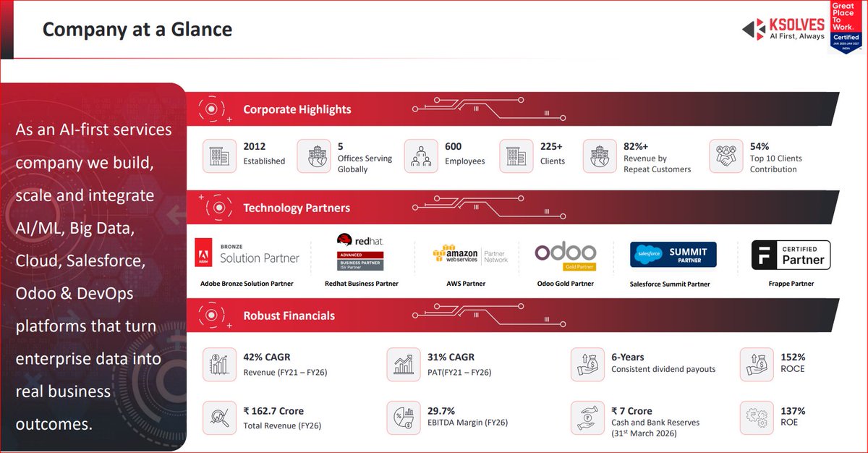The image size is (868, 453).
Task: Click the Total Revenue ₹162.7 Crore icon
Action: 219,418
